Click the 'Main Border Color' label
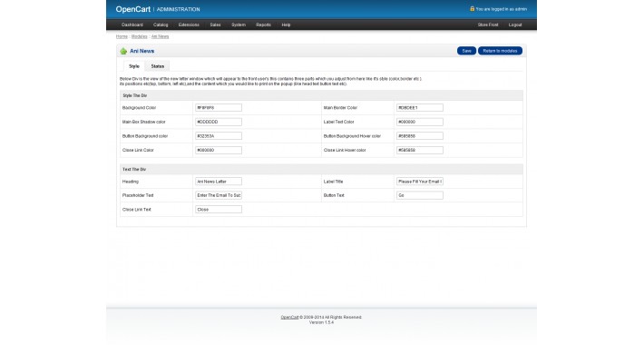The image size is (644, 345). [x=340, y=108]
